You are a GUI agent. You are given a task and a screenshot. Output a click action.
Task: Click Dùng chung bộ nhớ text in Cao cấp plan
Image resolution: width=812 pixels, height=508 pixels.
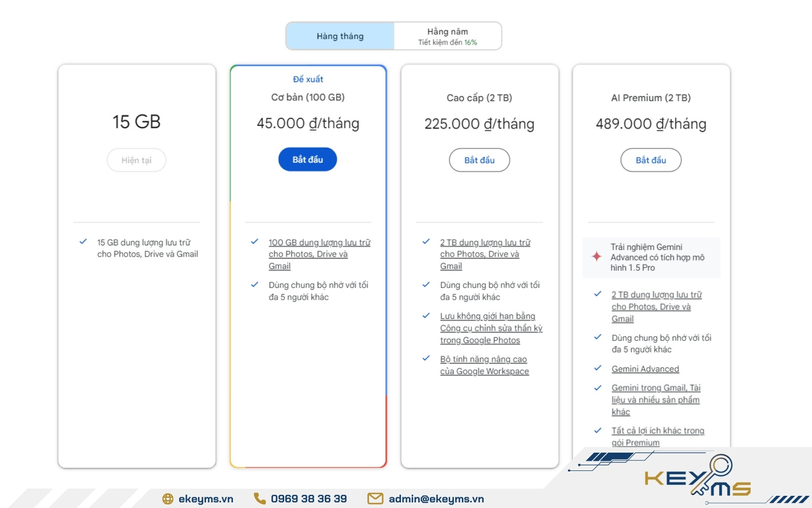490,291
